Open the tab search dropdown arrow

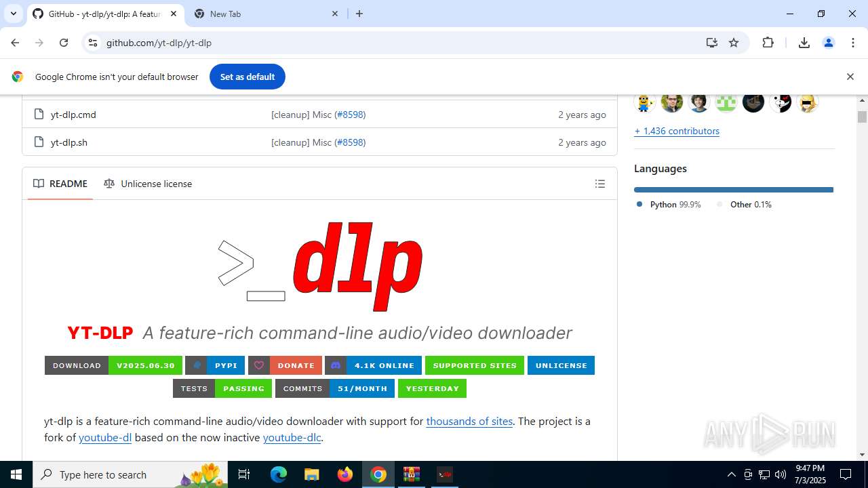[x=13, y=14]
